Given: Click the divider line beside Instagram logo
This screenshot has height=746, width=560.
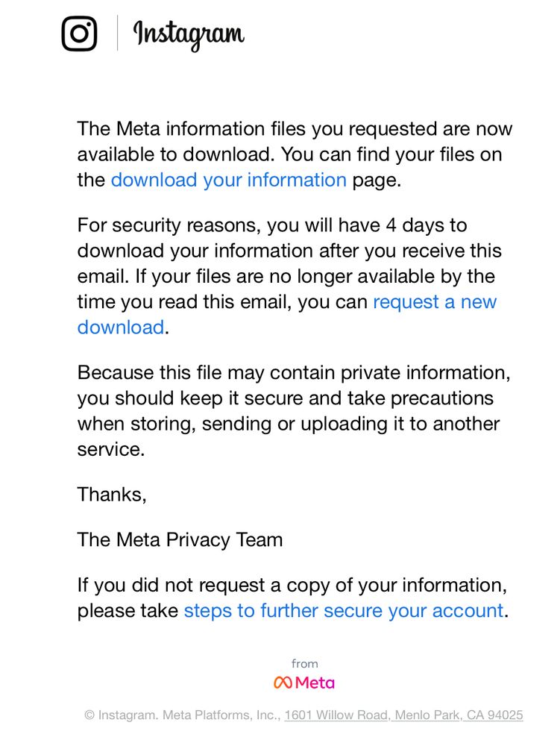Looking at the screenshot, I should point(117,33).
